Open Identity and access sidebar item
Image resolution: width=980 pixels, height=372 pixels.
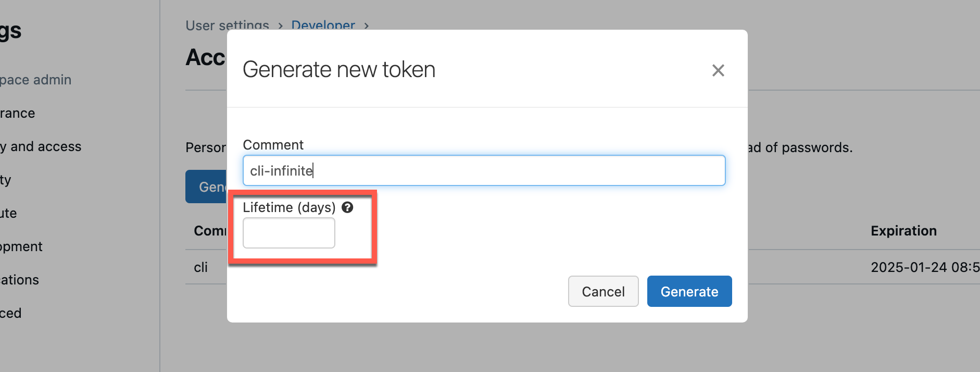41,146
